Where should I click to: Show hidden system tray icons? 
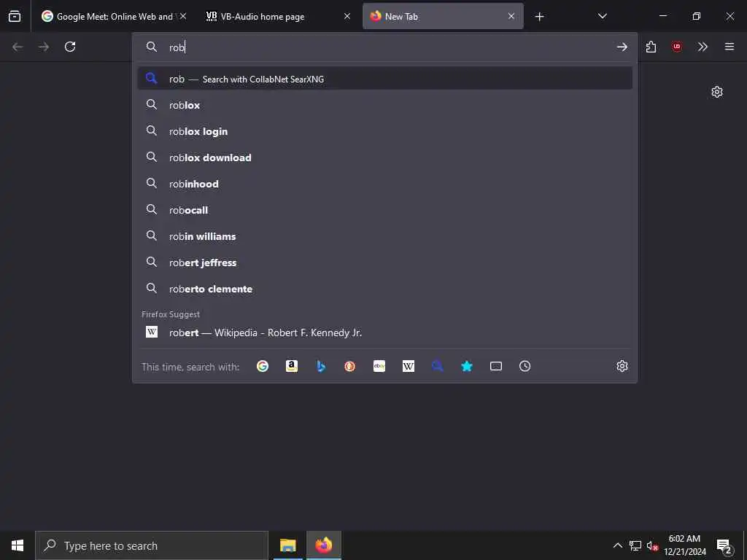point(617,545)
